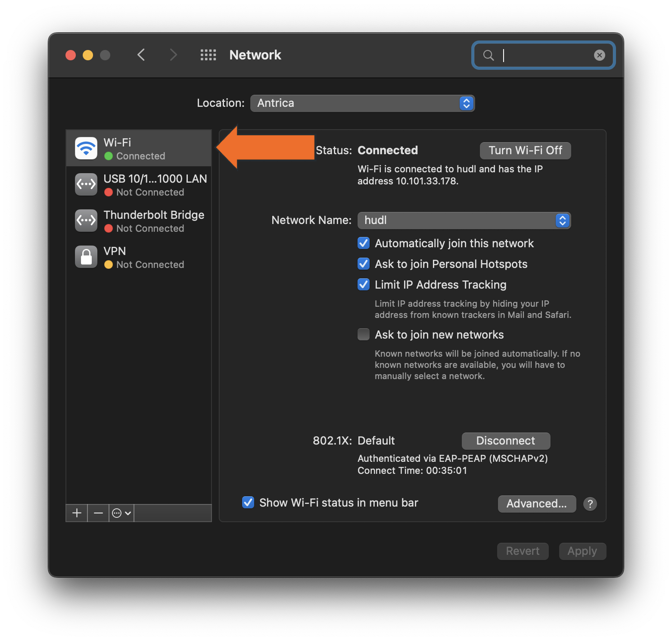Enable Ask to join new networks
Viewport: 672px width, 641px height.
pos(363,334)
